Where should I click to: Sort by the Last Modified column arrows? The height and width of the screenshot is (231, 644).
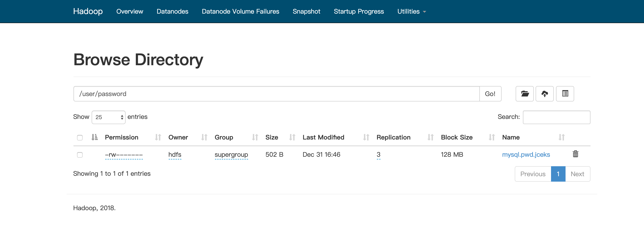coord(366,137)
